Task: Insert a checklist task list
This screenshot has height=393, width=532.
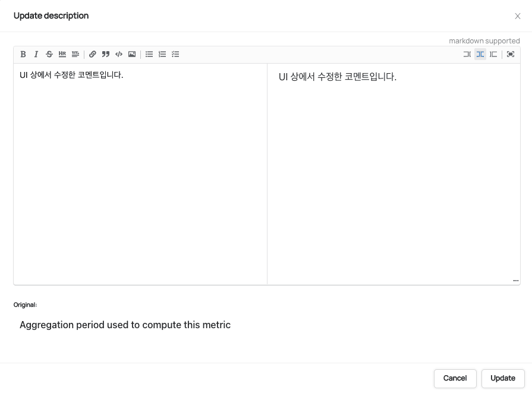Action: pos(175,54)
